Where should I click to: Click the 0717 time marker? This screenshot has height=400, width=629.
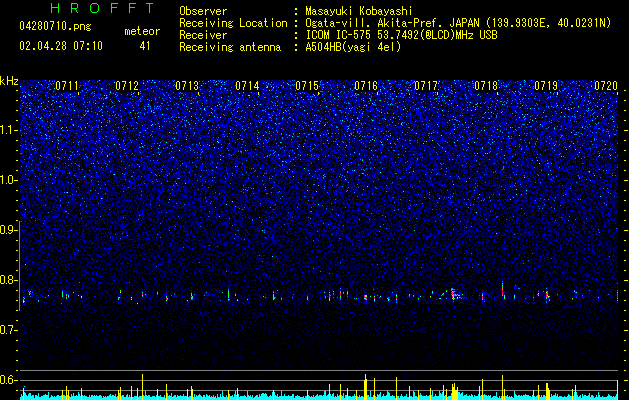click(426, 86)
